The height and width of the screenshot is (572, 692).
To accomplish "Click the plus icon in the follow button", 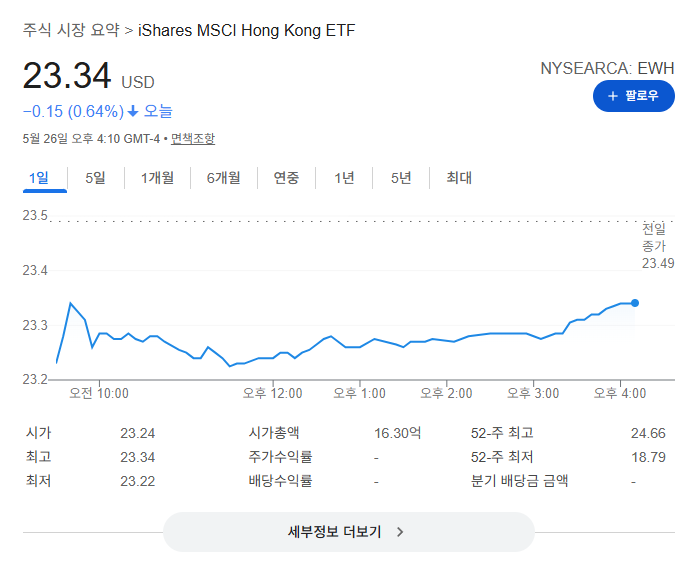I will pos(613,96).
